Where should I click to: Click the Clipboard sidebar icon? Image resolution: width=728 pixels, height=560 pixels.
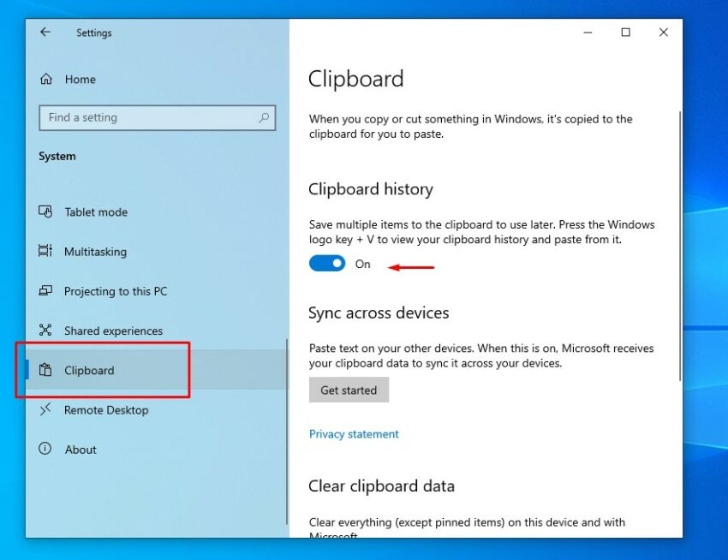point(47,370)
